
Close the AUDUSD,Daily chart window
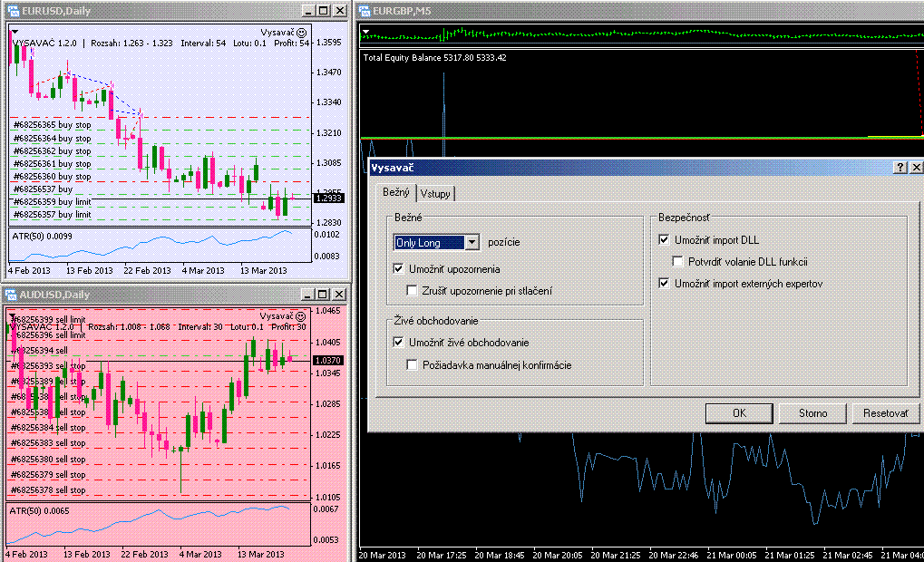pos(339,294)
